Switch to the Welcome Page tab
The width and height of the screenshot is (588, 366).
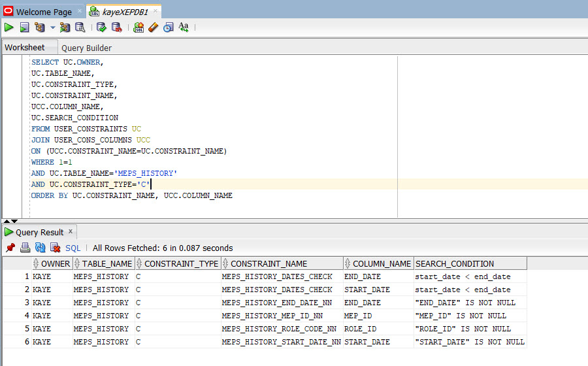44,12
